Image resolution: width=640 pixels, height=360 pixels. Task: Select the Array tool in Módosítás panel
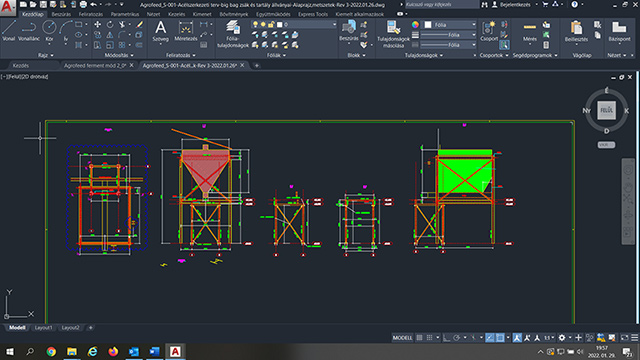122,45
